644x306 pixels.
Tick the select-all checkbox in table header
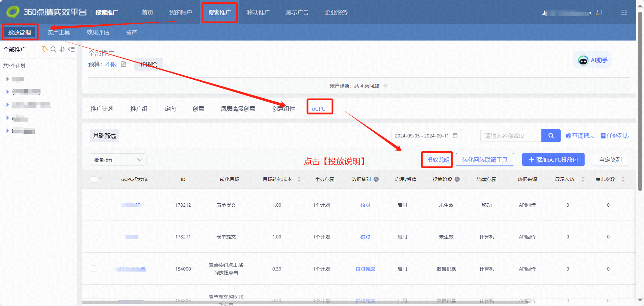click(94, 179)
